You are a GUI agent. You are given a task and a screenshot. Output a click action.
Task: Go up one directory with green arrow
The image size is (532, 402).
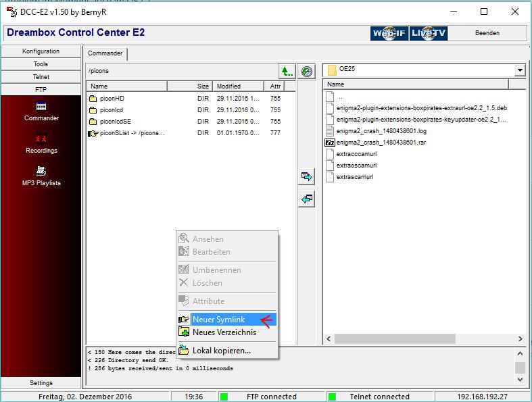(x=287, y=71)
